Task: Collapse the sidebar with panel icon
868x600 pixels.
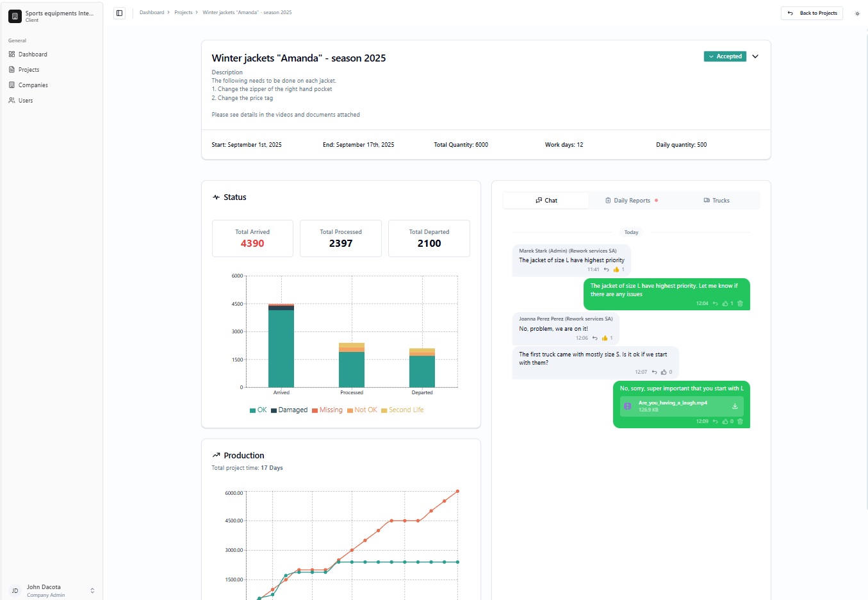Action: (x=119, y=13)
